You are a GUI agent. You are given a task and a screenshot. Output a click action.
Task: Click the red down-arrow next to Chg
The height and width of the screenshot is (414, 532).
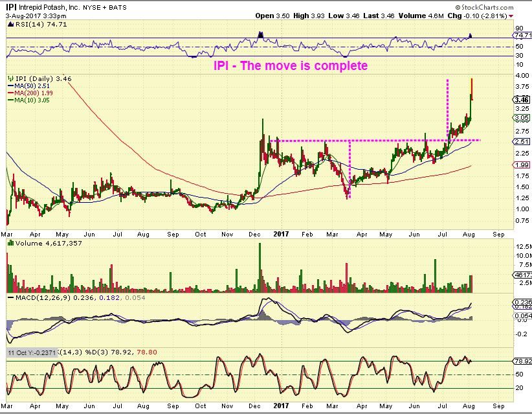click(511, 16)
